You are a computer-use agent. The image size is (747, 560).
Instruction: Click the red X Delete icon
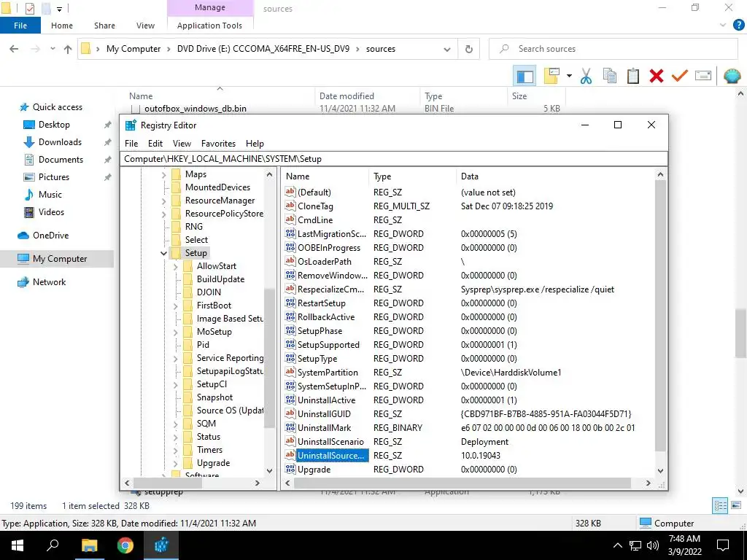(x=657, y=76)
